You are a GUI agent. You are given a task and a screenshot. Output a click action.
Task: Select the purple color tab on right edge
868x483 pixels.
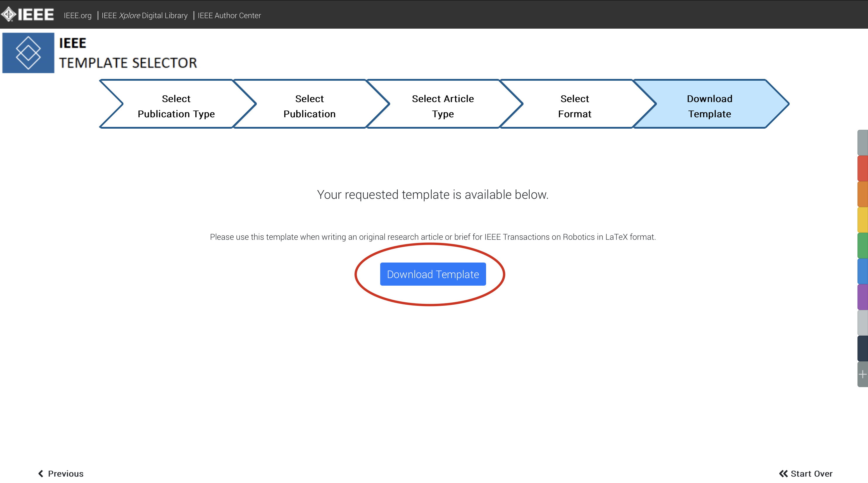[x=863, y=297]
